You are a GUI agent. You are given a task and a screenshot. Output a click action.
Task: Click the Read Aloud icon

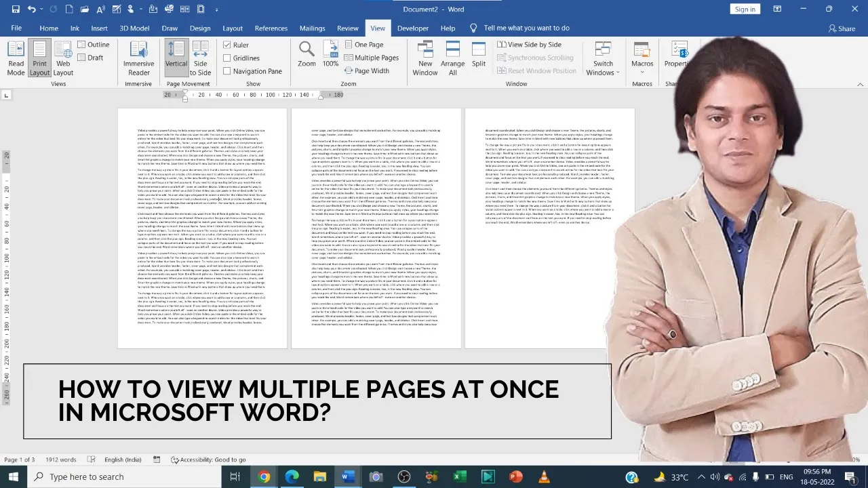(100, 9)
